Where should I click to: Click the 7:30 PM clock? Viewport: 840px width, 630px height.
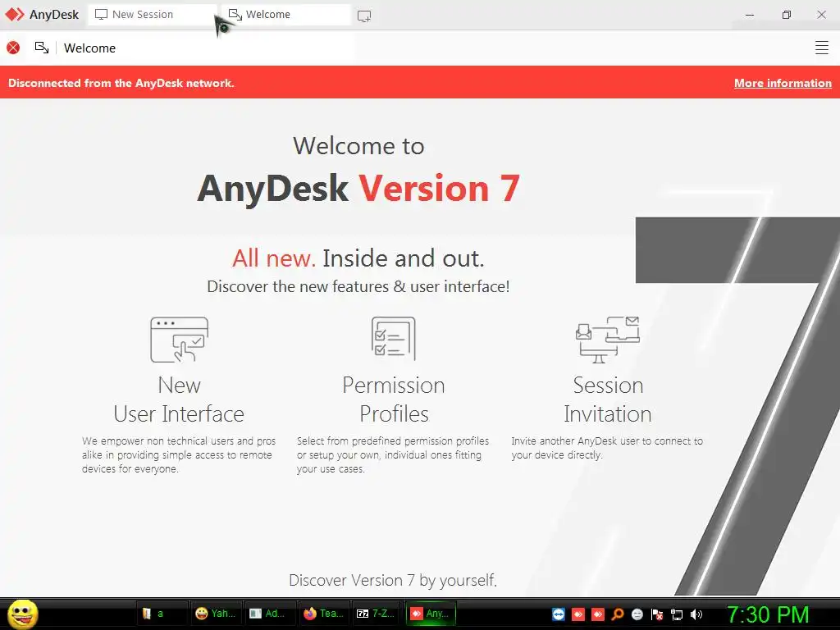pyautogui.click(x=768, y=614)
